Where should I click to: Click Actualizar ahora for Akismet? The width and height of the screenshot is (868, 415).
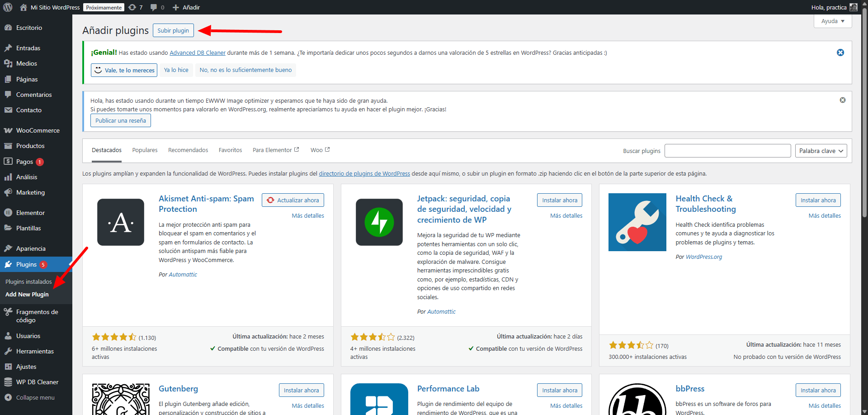tap(293, 200)
